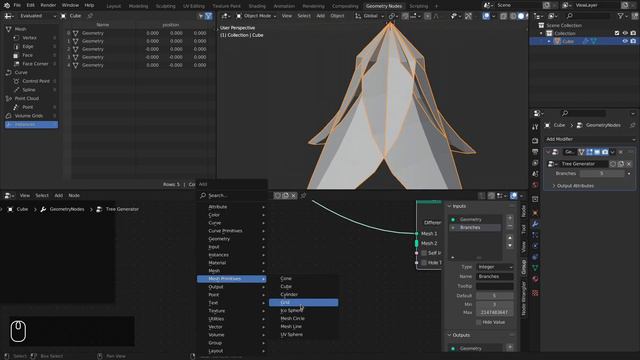Toggle modifier render display icon
This screenshot has height=360, width=640.
[605, 152]
